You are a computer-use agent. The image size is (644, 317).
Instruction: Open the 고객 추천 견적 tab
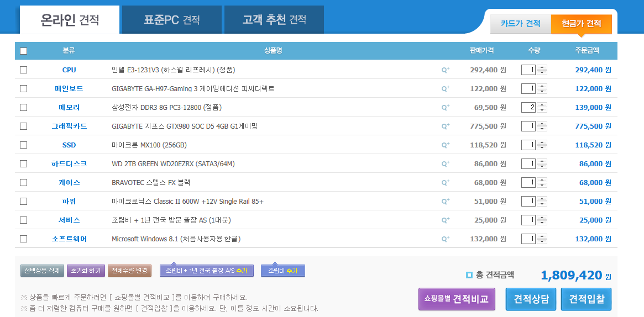[274, 20]
